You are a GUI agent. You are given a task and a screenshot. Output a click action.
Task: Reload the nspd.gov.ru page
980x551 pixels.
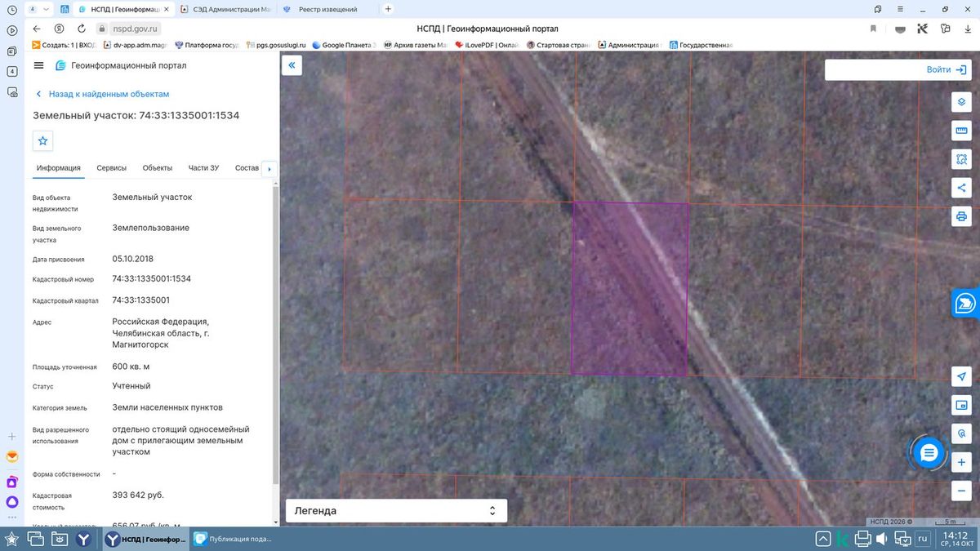point(81,29)
